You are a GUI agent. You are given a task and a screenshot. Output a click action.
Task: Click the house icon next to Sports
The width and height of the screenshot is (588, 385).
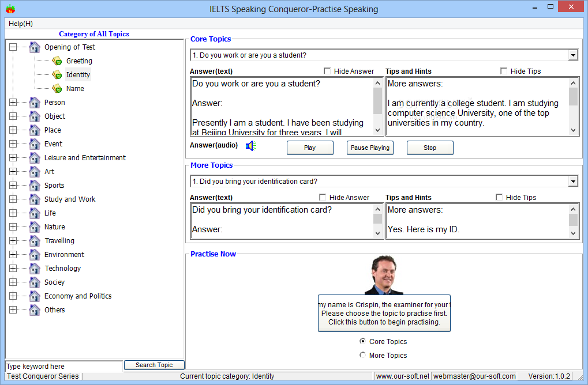pos(35,186)
